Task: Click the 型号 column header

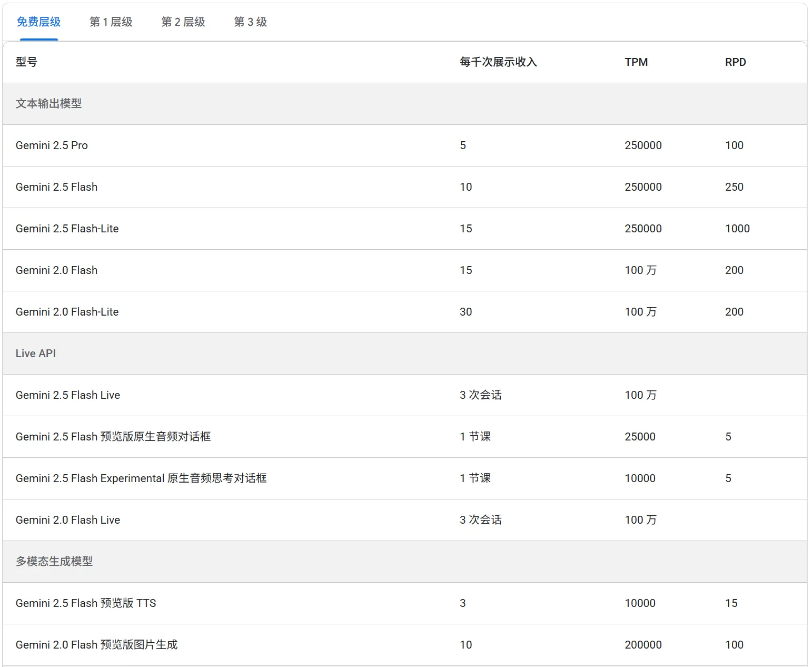Action: tap(26, 62)
